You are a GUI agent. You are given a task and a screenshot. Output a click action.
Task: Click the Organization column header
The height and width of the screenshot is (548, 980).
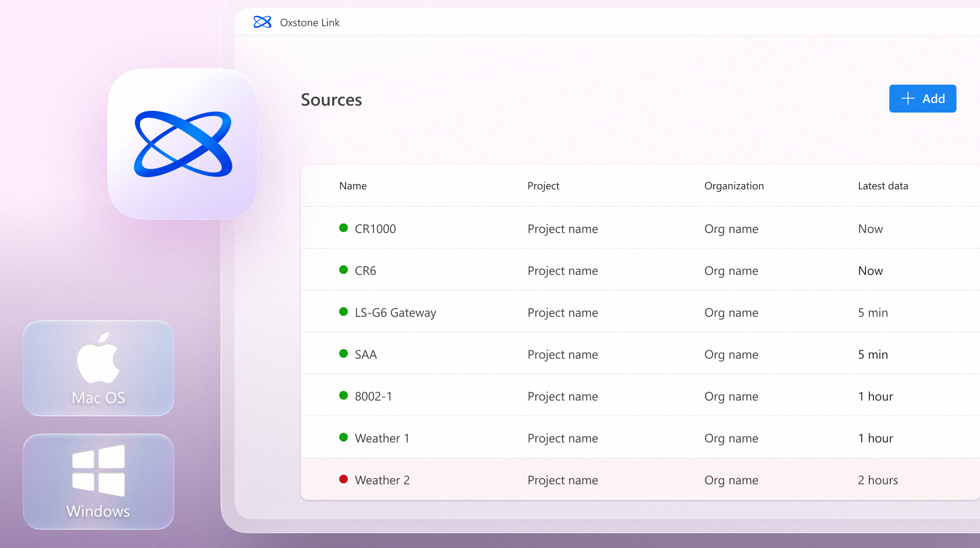[x=734, y=186]
